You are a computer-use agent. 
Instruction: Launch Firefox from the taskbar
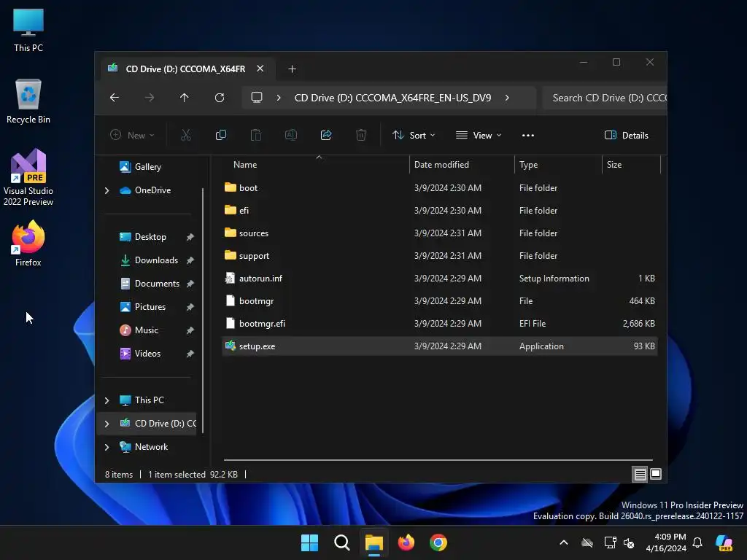tap(406, 542)
